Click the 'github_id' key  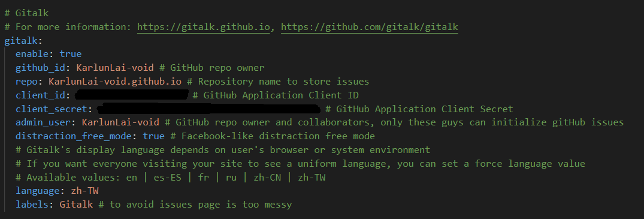tap(40, 68)
